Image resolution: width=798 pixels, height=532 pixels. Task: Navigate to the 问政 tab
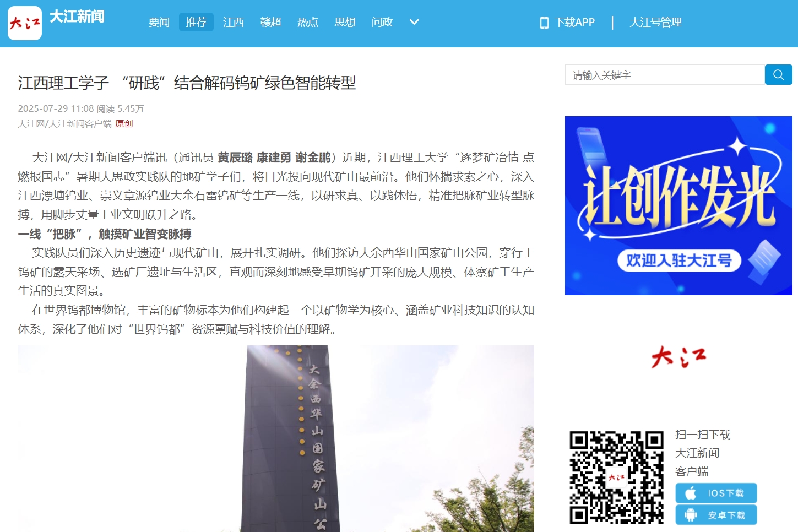tap(382, 22)
